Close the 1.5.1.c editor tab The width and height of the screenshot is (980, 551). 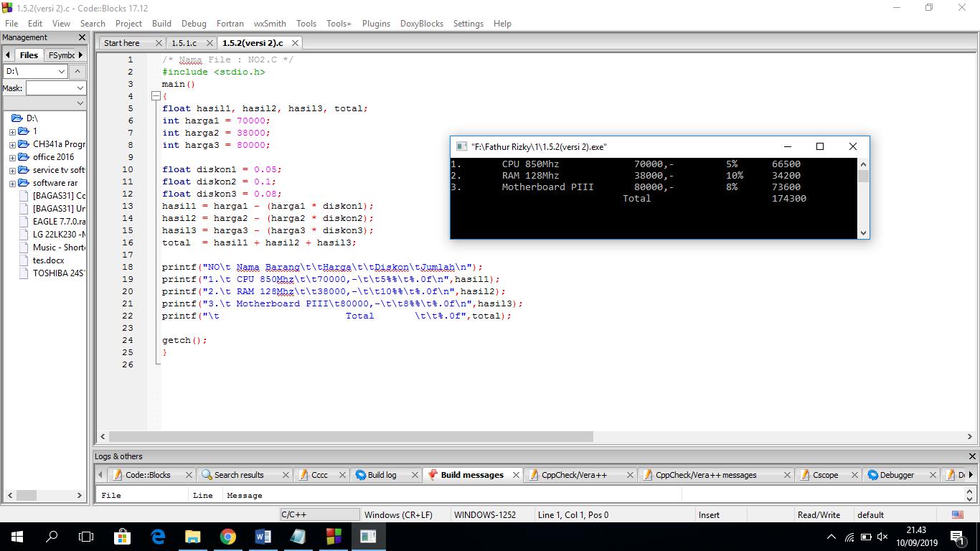coord(209,43)
